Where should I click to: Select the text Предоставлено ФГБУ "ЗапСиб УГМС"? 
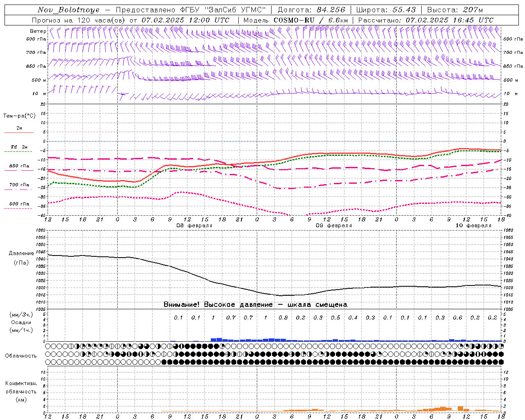[191, 10]
